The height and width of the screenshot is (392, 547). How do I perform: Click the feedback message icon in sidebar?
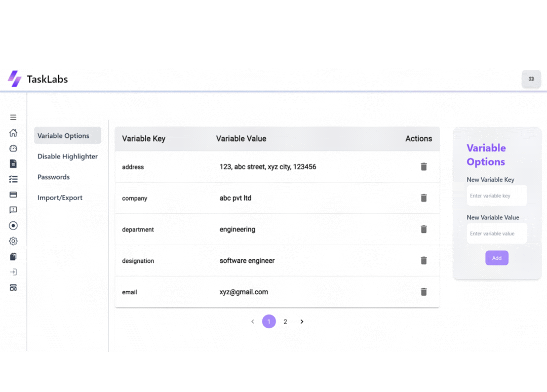(13, 210)
